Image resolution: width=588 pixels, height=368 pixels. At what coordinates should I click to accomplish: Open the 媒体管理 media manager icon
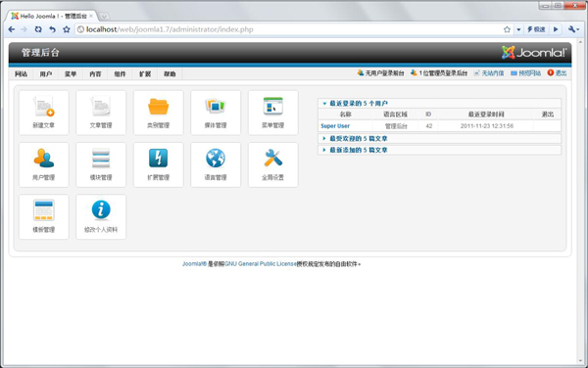216,113
